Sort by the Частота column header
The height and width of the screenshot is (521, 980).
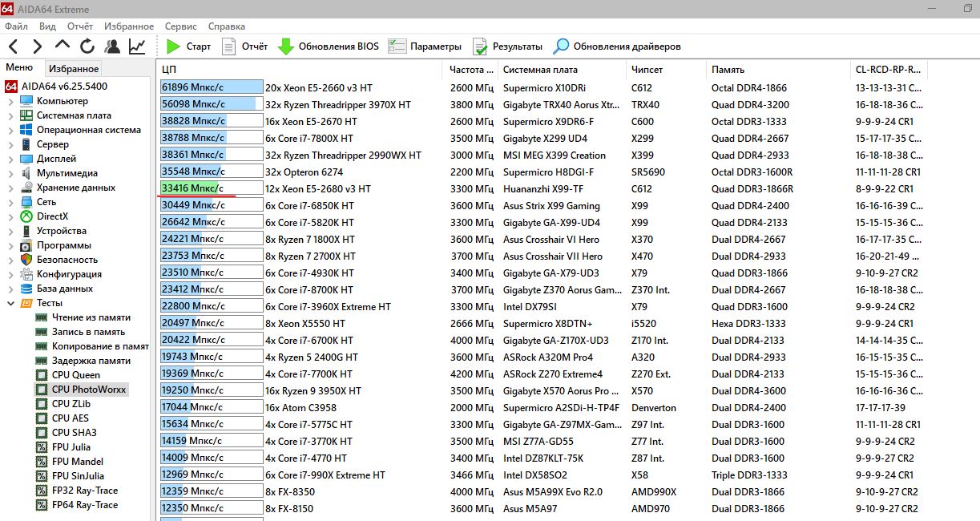[x=470, y=70]
